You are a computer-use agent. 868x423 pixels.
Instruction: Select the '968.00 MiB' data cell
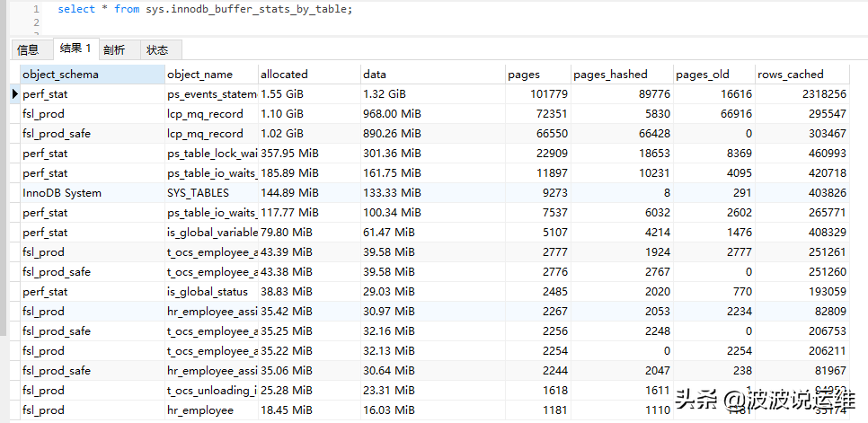pyautogui.click(x=433, y=114)
